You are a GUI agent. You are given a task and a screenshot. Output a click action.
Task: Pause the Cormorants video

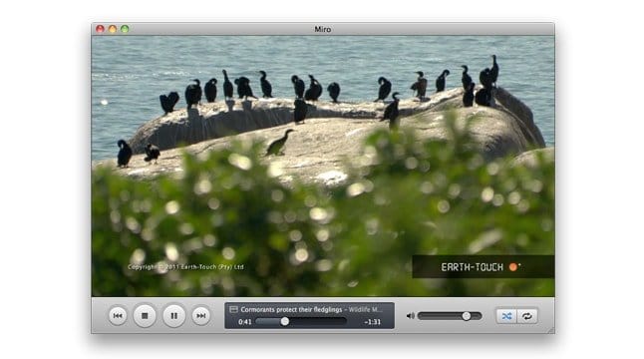[173, 315]
